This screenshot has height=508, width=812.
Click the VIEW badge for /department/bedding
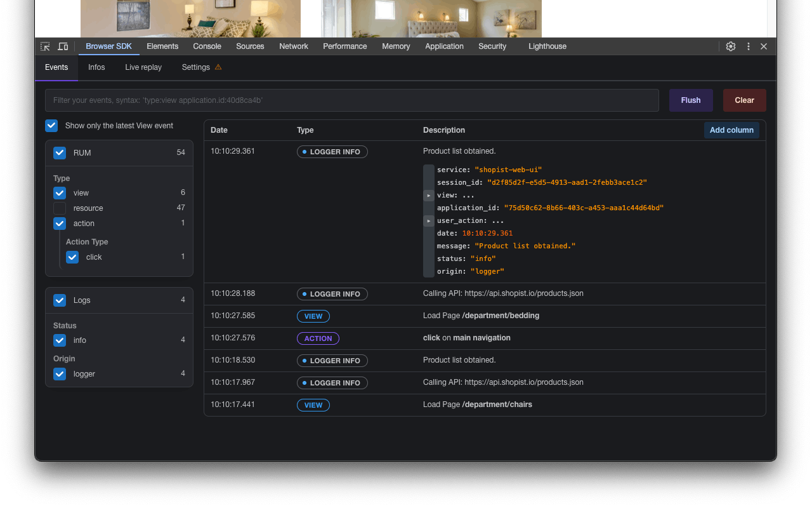313,316
